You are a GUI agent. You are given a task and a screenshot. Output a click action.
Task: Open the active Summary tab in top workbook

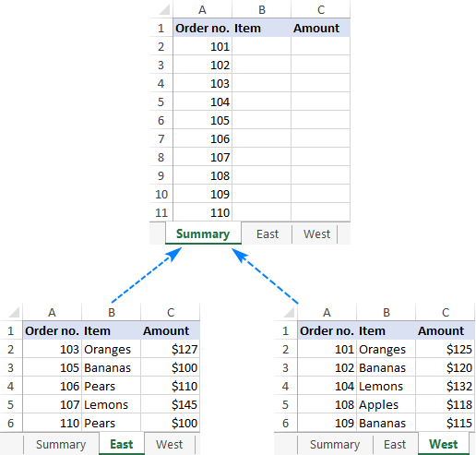pos(203,234)
